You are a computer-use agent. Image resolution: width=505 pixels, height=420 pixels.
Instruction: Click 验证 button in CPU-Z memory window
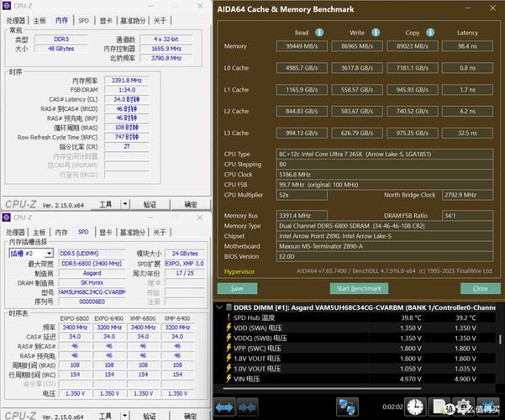pos(150,204)
